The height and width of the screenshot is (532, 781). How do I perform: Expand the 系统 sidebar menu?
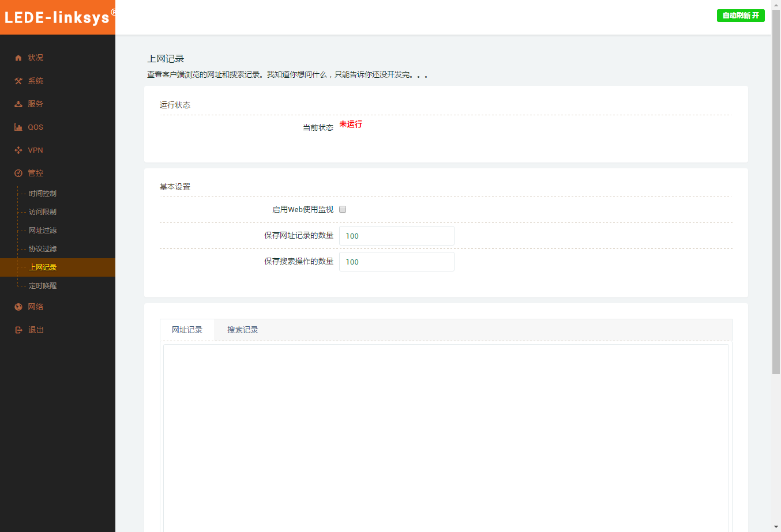[x=36, y=81]
